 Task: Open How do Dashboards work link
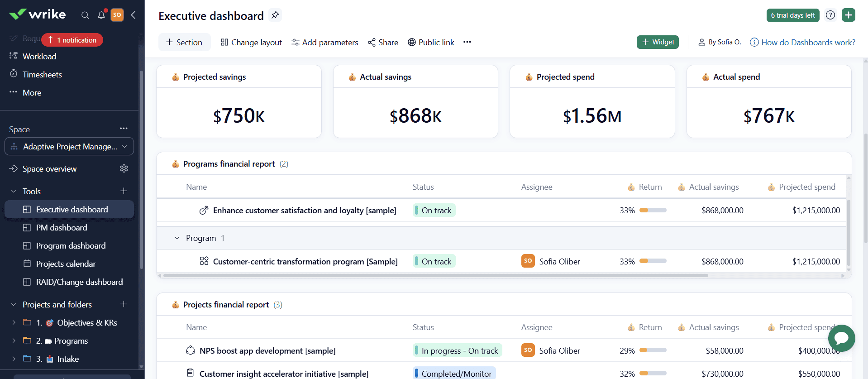[808, 42]
